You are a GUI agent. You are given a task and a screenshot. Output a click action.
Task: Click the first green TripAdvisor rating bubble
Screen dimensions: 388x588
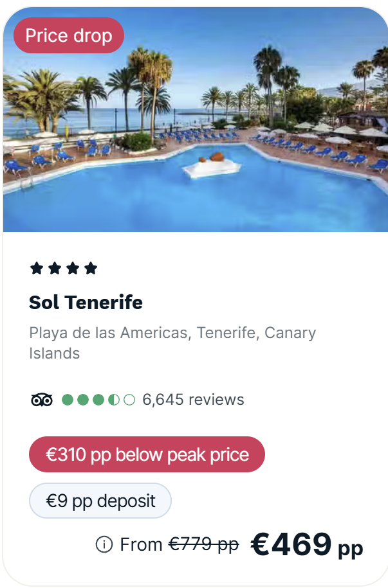[x=68, y=400]
